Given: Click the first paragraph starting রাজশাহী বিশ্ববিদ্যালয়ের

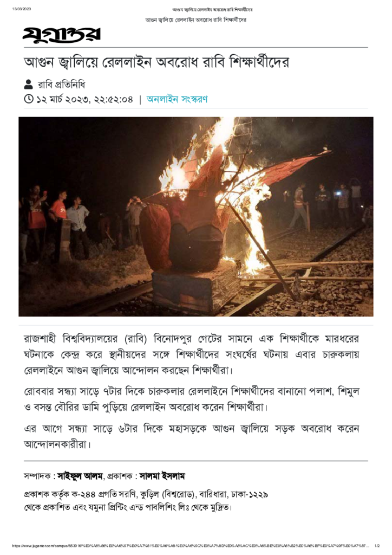Looking at the screenshot, I should [191, 354].
